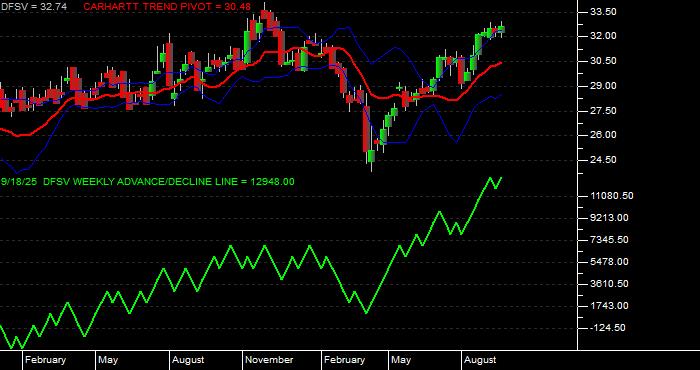Click the 29.00 price axis value

point(604,86)
